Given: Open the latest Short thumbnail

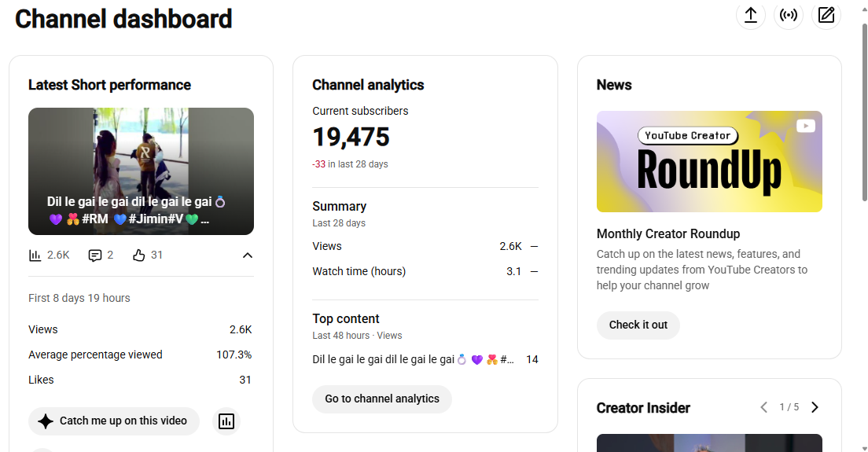Looking at the screenshot, I should 142,171.
